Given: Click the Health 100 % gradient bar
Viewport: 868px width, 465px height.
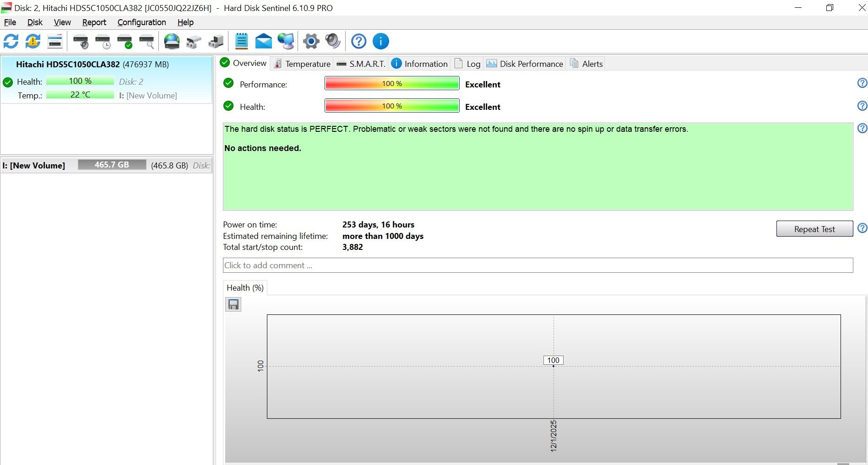Looking at the screenshot, I should pyautogui.click(x=392, y=106).
